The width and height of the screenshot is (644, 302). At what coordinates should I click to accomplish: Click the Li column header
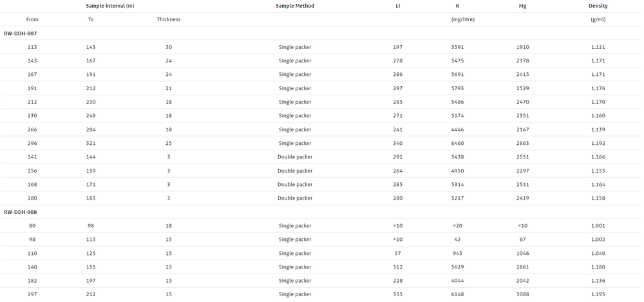click(x=398, y=6)
